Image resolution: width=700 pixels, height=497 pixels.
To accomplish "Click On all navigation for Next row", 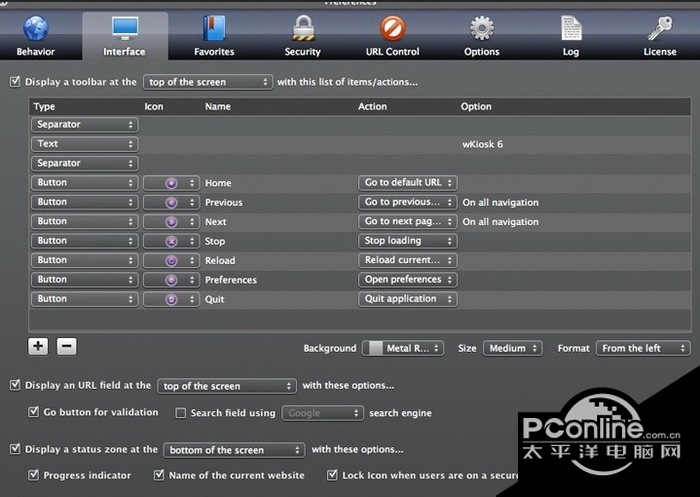I will (x=500, y=222).
